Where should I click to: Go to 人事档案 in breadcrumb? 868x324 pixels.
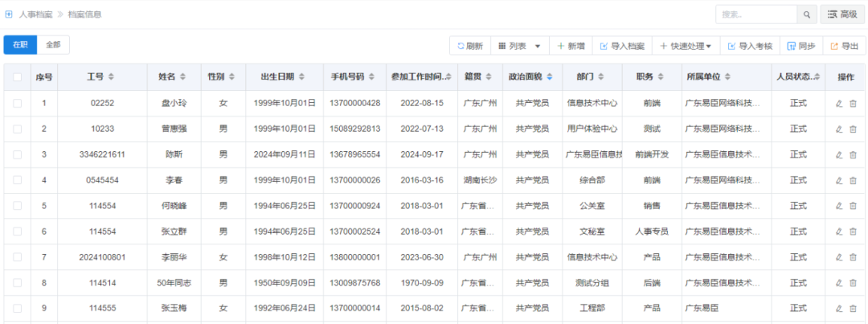[x=35, y=14]
